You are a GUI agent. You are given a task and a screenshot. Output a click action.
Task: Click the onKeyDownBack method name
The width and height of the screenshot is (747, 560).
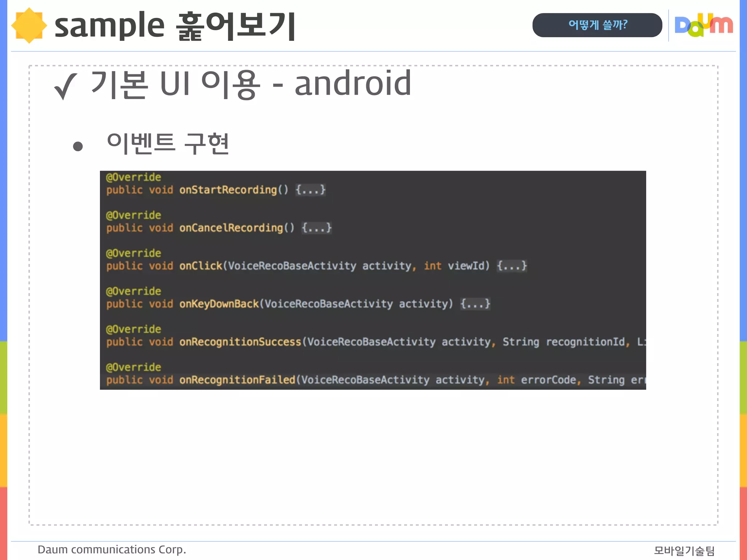click(219, 304)
